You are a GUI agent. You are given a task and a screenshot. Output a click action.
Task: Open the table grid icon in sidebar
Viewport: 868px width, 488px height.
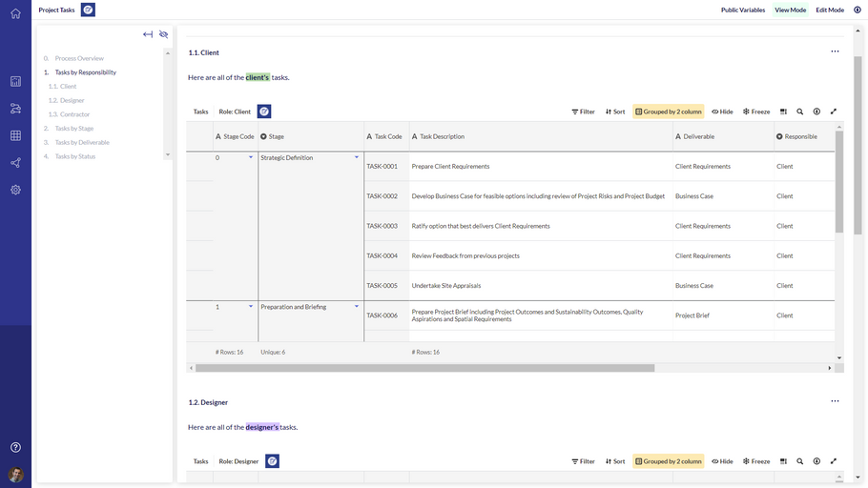coord(15,135)
